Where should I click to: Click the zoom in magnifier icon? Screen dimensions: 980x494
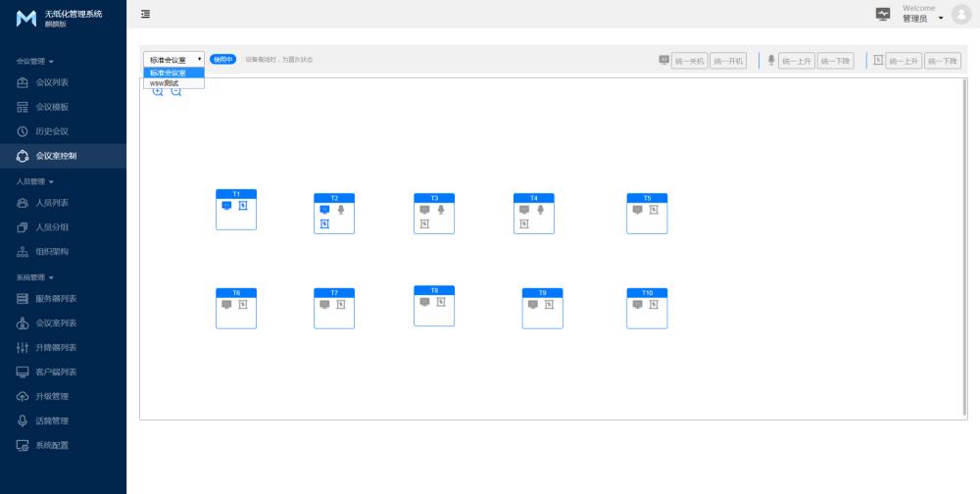[x=159, y=92]
